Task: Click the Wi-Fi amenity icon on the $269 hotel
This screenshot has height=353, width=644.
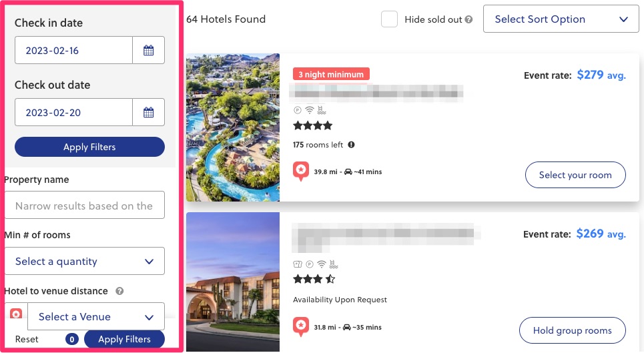Action: pos(322,264)
